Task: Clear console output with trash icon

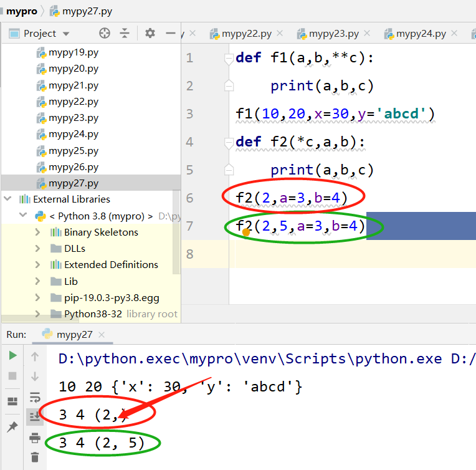Action: click(35, 458)
